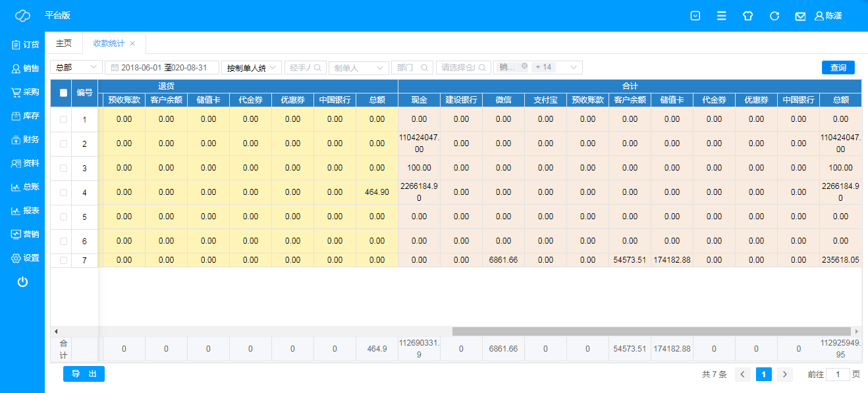
Task: Tick the checkbox for row 5
Action: 64,217
